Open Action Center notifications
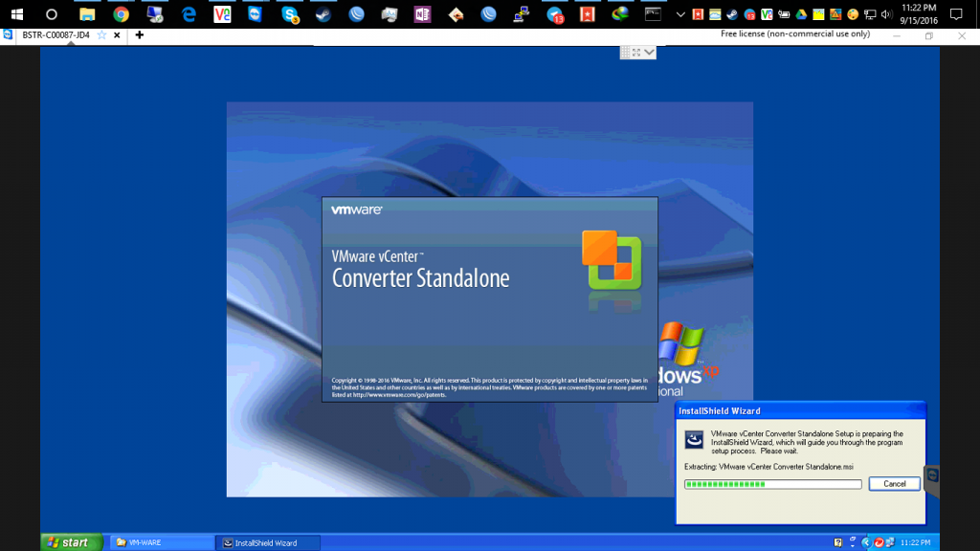 [x=956, y=14]
